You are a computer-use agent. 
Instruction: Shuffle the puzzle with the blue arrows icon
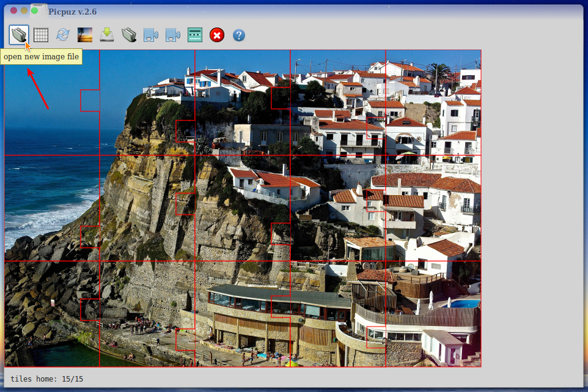[63, 35]
